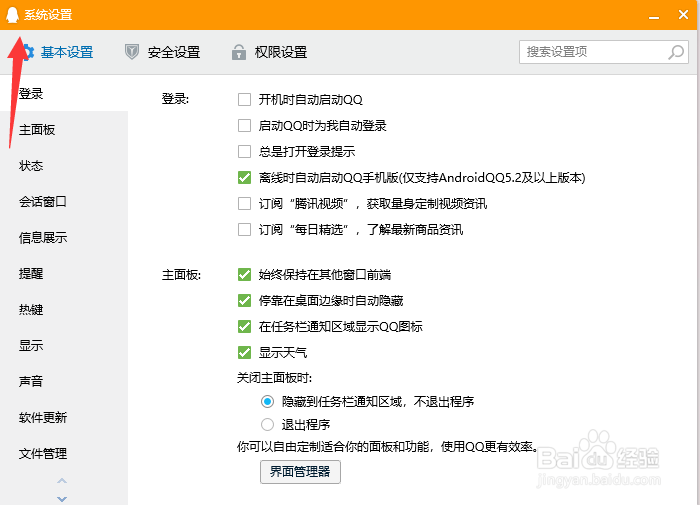Open the 界面管理器 button

click(x=300, y=472)
